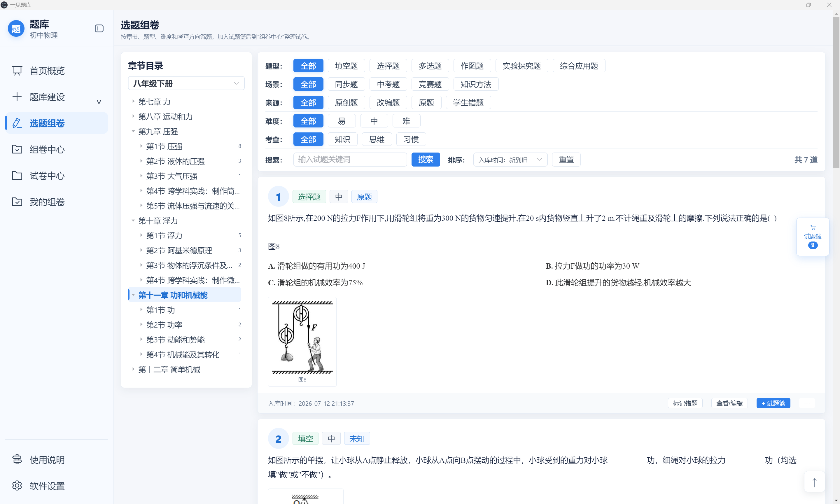Expand 第七章 力 chapter
The height and width of the screenshot is (504, 840).
(133, 101)
